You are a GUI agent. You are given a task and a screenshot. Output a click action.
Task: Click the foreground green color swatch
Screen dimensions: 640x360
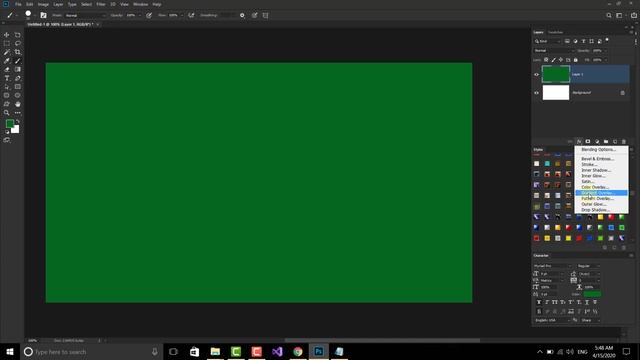click(x=9, y=124)
